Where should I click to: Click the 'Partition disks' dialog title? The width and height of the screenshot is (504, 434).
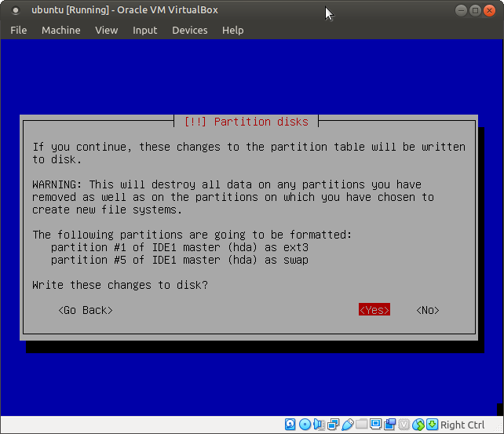(x=247, y=122)
